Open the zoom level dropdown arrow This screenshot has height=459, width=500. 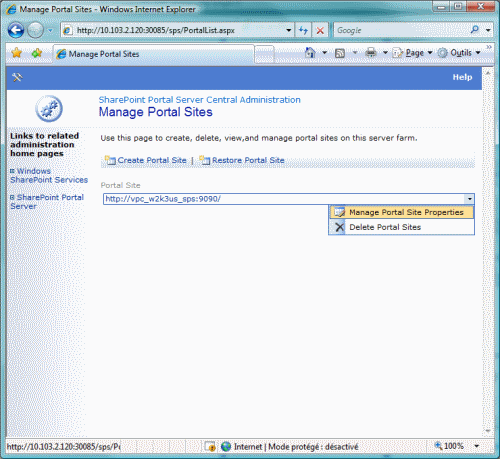pos(477,446)
